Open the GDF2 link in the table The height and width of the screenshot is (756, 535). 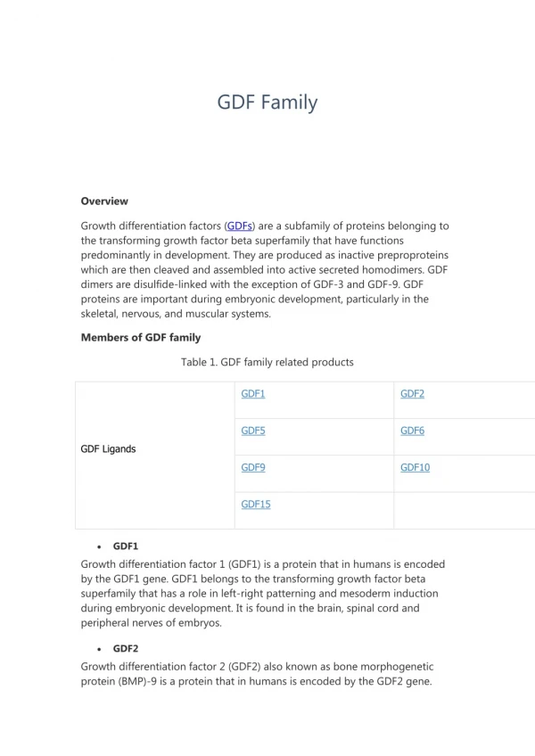click(412, 394)
